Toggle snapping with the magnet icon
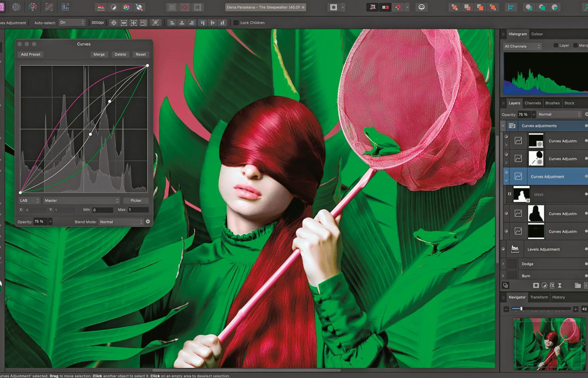Screen dimensions: 588x378 click(x=398, y=7)
